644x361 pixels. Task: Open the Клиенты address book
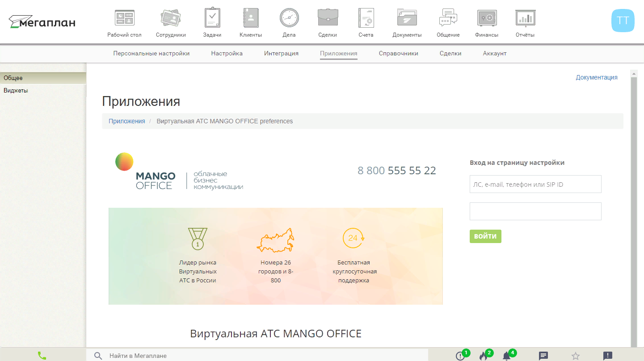pos(251,23)
